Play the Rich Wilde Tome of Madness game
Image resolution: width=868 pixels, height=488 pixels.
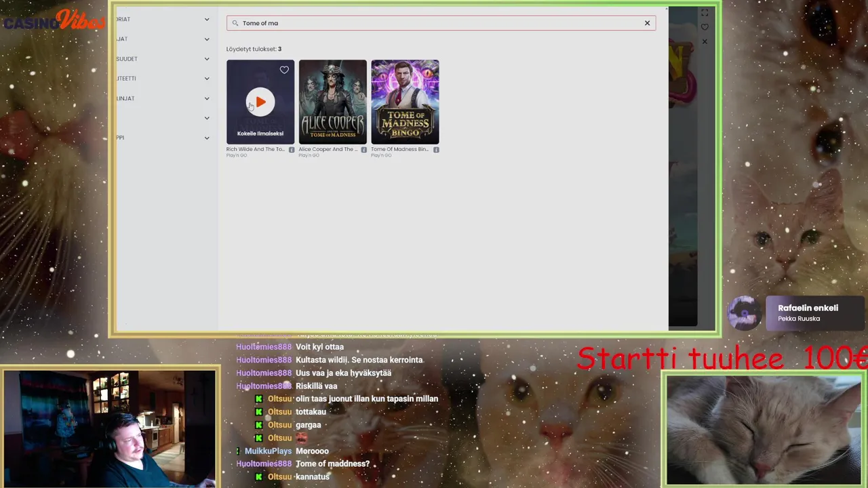point(260,102)
